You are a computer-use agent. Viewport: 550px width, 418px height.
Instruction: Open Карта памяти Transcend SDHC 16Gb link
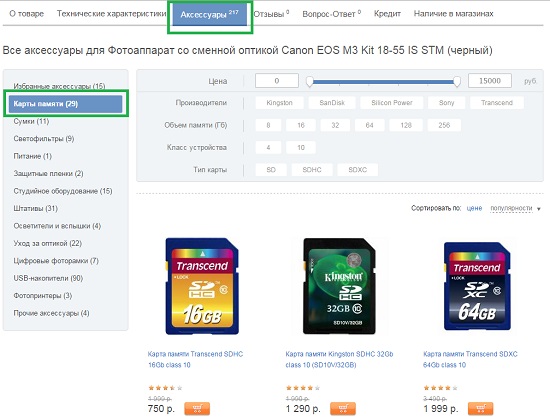tap(195, 359)
